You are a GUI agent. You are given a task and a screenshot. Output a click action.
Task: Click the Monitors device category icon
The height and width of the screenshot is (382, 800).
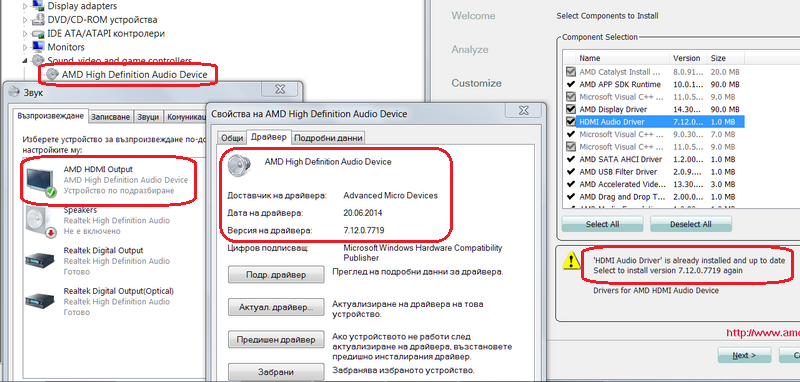pos(38,47)
